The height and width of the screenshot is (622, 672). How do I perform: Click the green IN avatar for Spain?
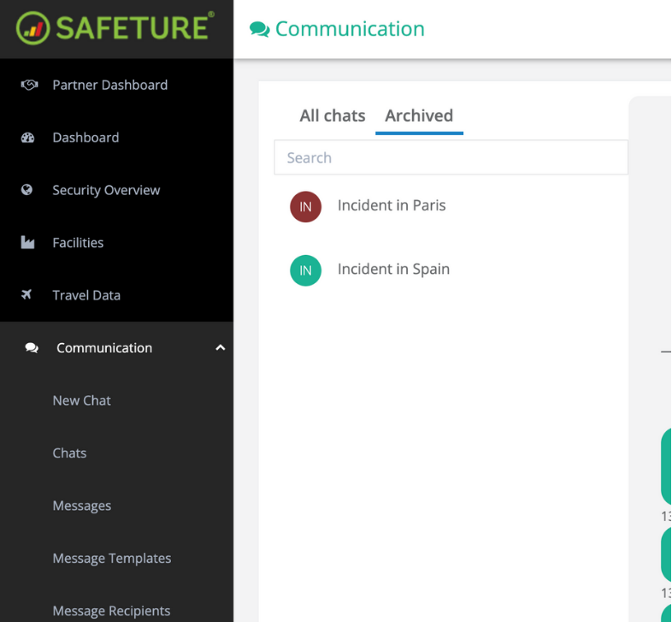tap(305, 270)
